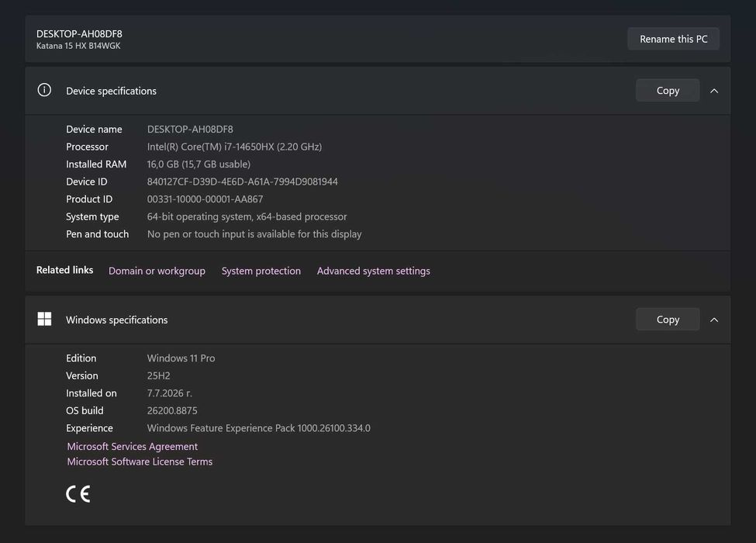Screen dimensions: 756x543
Task: Open Microsoft Services Agreement link
Action: 132,447
